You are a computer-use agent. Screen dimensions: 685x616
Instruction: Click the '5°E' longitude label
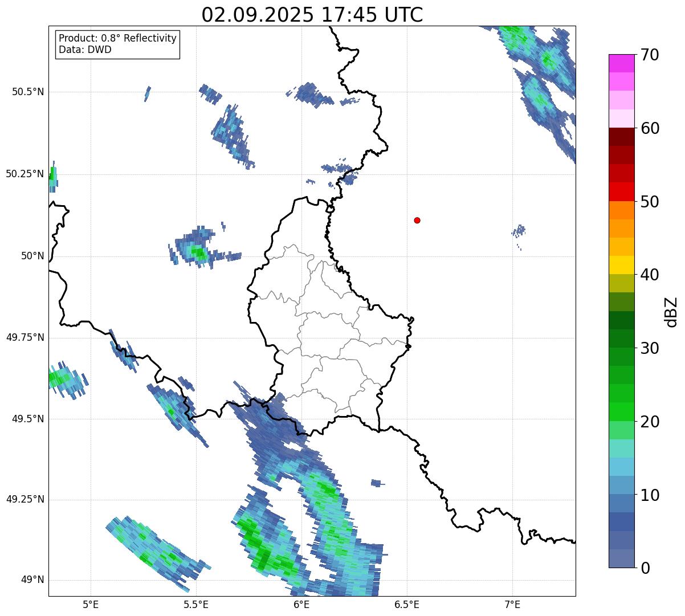(x=91, y=604)
